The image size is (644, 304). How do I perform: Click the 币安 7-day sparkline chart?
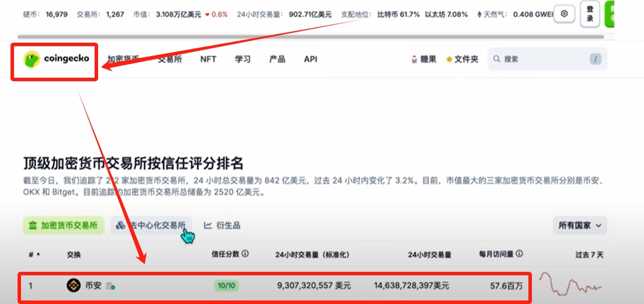click(x=570, y=284)
